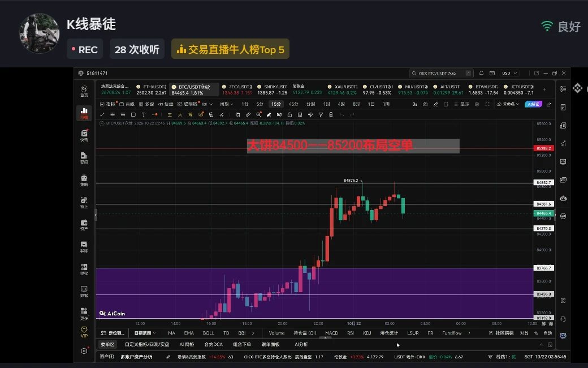
Task: Expand the 周期 period dropdown
Action: [227, 104]
